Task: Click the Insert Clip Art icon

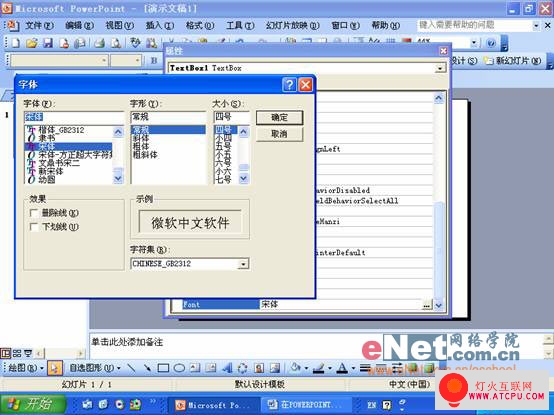Action: [259, 368]
